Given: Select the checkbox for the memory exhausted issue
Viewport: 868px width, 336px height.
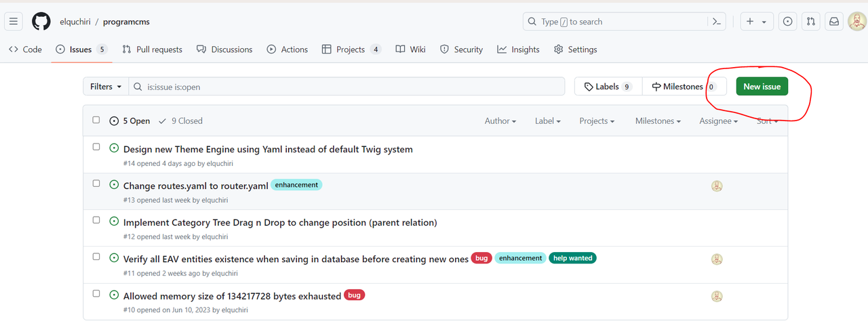Looking at the screenshot, I should click(x=96, y=293).
